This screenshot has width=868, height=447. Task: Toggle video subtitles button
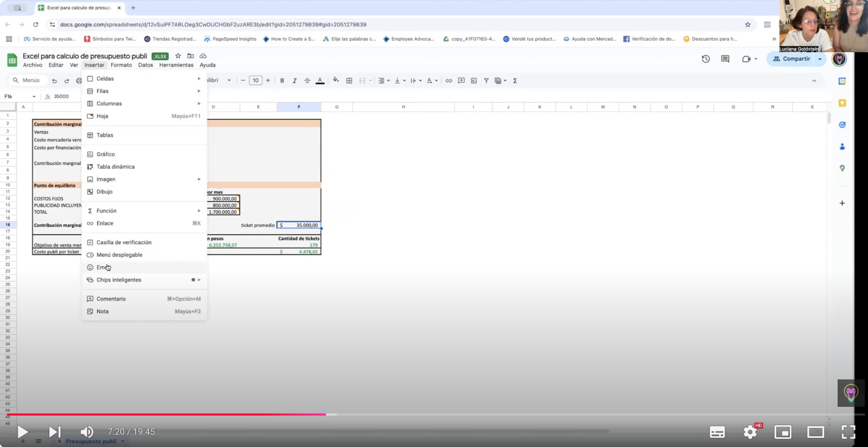click(x=717, y=432)
